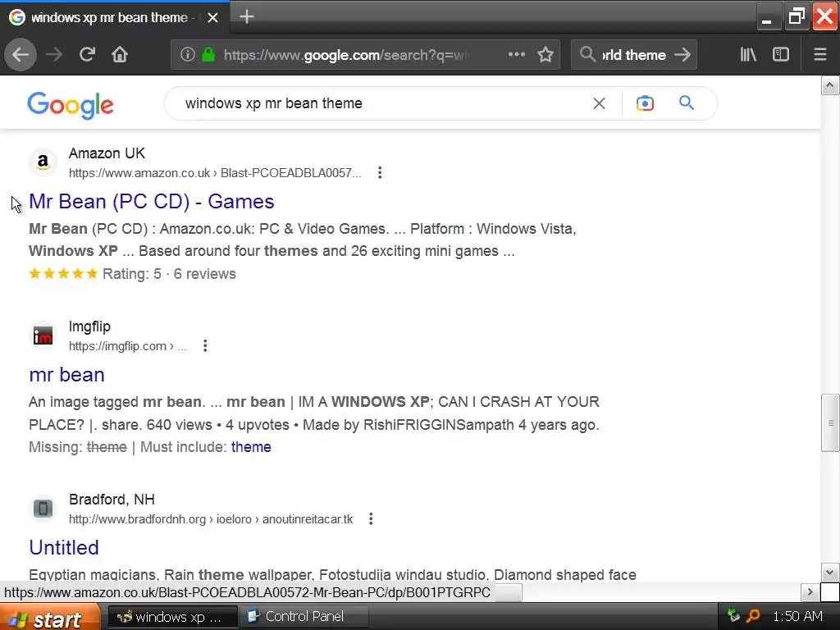The height and width of the screenshot is (630, 840).
Task: Select the windows xp mr bean theme tab
Action: tap(114, 18)
